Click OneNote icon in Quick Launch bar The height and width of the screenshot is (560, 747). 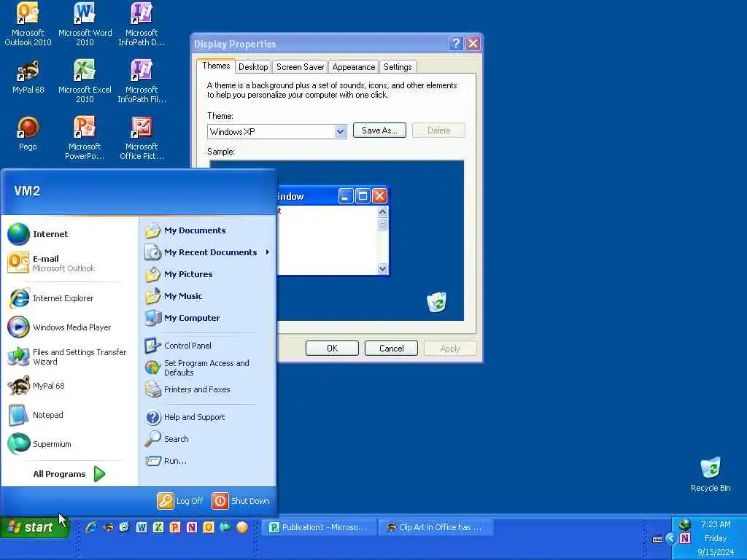[x=192, y=527]
